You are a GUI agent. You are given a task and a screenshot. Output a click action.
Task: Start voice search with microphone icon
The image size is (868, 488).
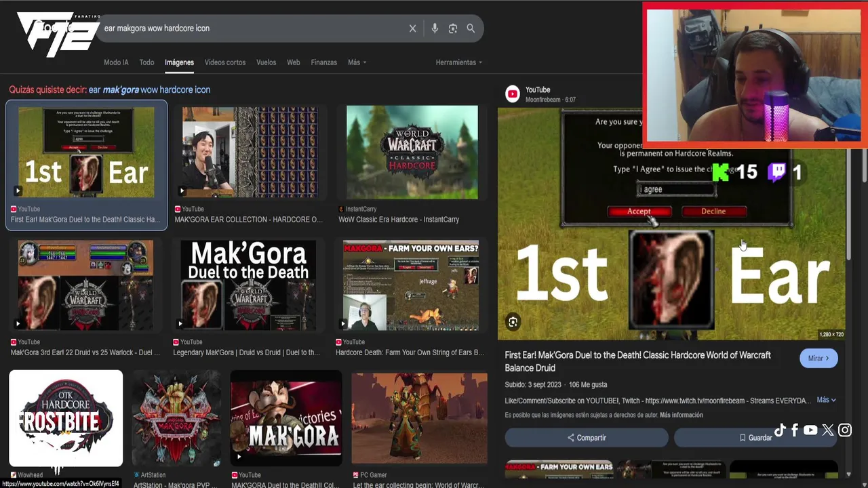tap(435, 28)
